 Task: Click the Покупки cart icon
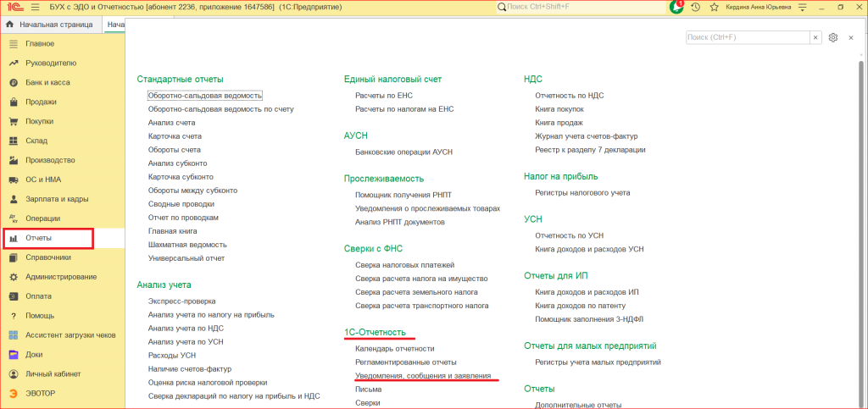(14, 122)
